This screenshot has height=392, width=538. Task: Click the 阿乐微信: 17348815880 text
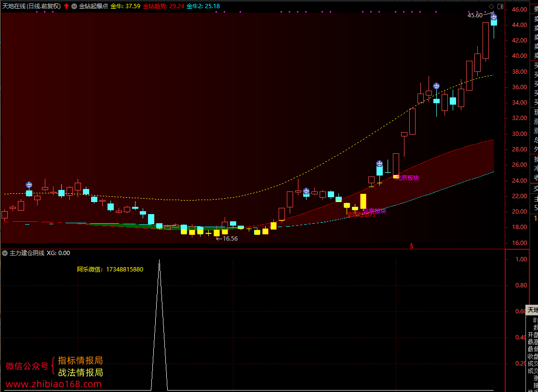coord(110,270)
